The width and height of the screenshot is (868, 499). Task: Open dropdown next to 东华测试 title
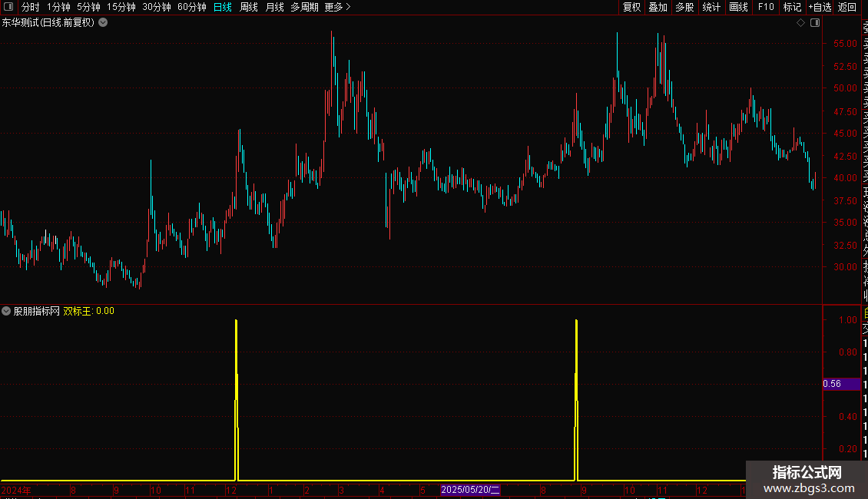click(x=103, y=23)
